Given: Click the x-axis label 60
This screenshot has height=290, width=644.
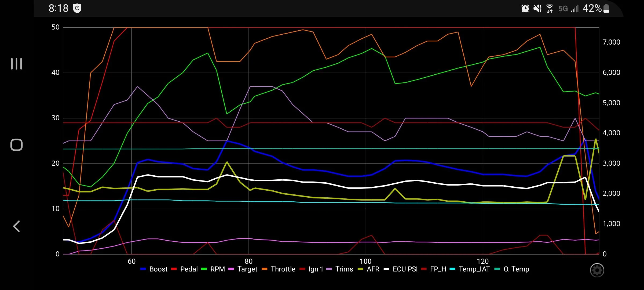Looking at the screenshot, I should pyautogui.click(x=131, y=261).
